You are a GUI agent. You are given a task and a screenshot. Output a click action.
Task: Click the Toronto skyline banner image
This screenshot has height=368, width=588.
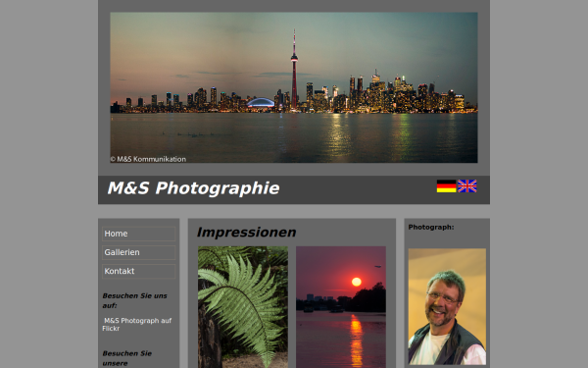[x=294, y=87]
